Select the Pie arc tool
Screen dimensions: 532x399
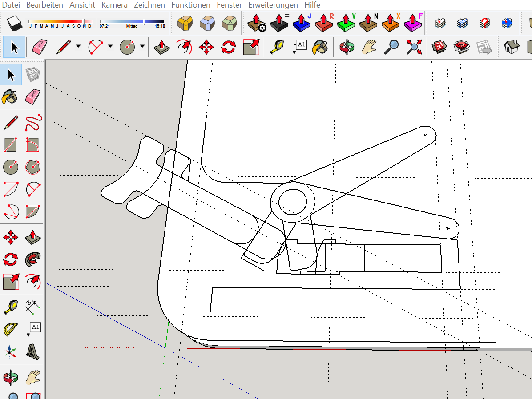(33, 211)
